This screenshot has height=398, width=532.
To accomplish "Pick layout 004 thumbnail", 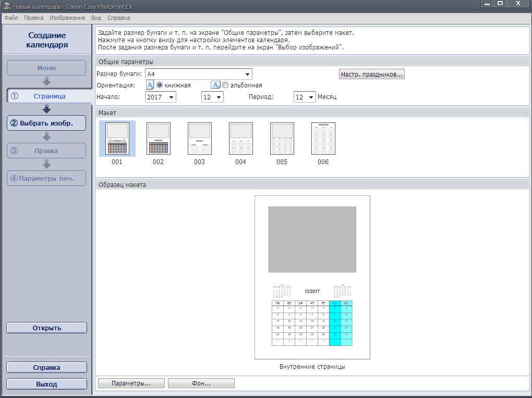I will click(x=241, y=139).
